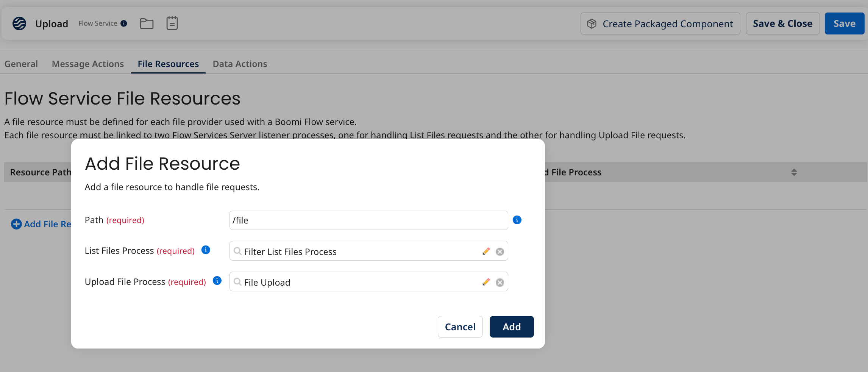Click the Add button to confirm
The width and height of the screenshot is (868, 372).
click(511, 327)
